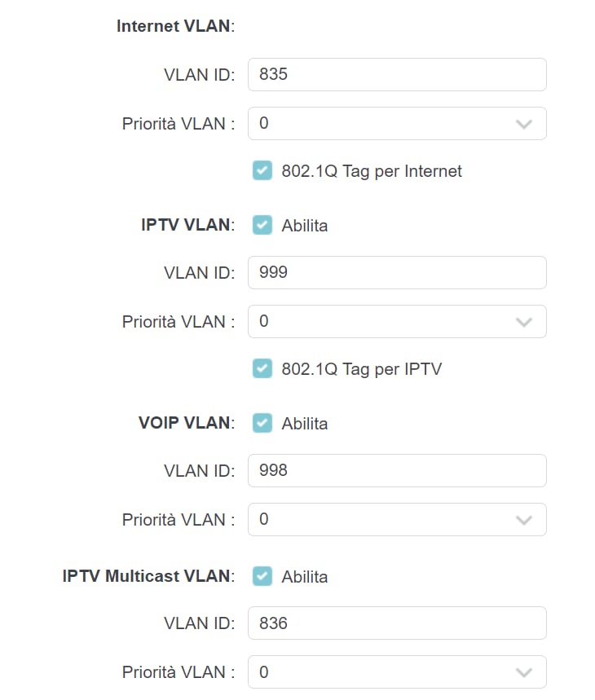Click the "802.1Q Tag per Internet" label text

click(x=372, y=171)
